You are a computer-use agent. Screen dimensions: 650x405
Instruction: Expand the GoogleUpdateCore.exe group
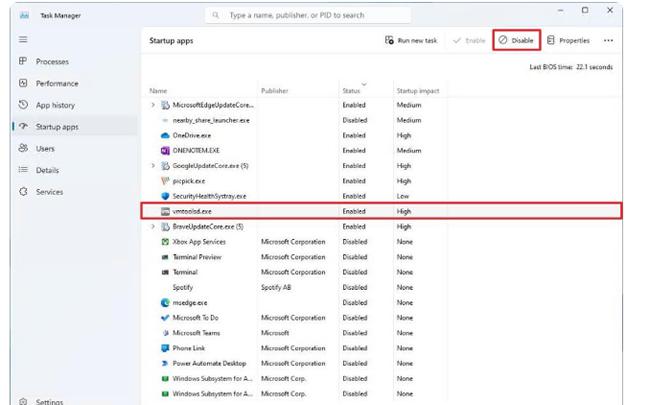point(153,166)
